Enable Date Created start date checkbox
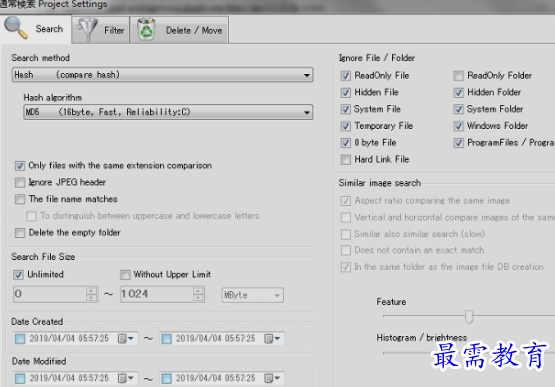 pyautogui.click(x=20, y=339)
